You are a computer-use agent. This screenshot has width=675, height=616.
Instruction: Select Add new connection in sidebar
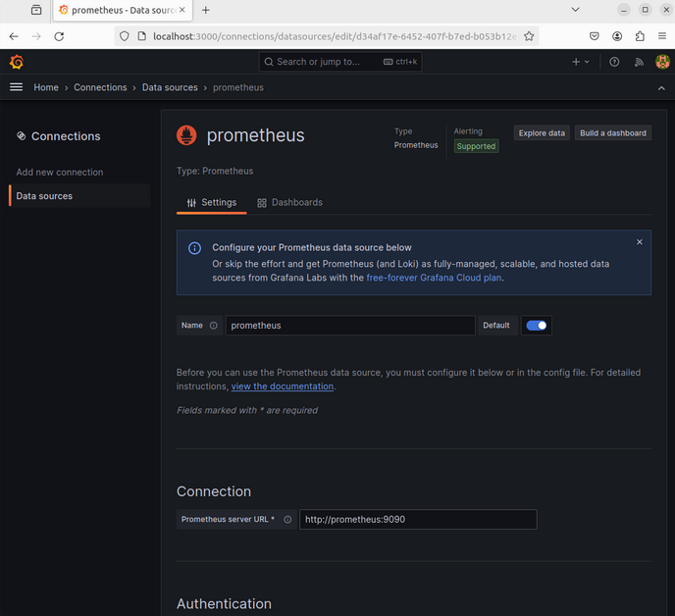click(x=60, y=173)
